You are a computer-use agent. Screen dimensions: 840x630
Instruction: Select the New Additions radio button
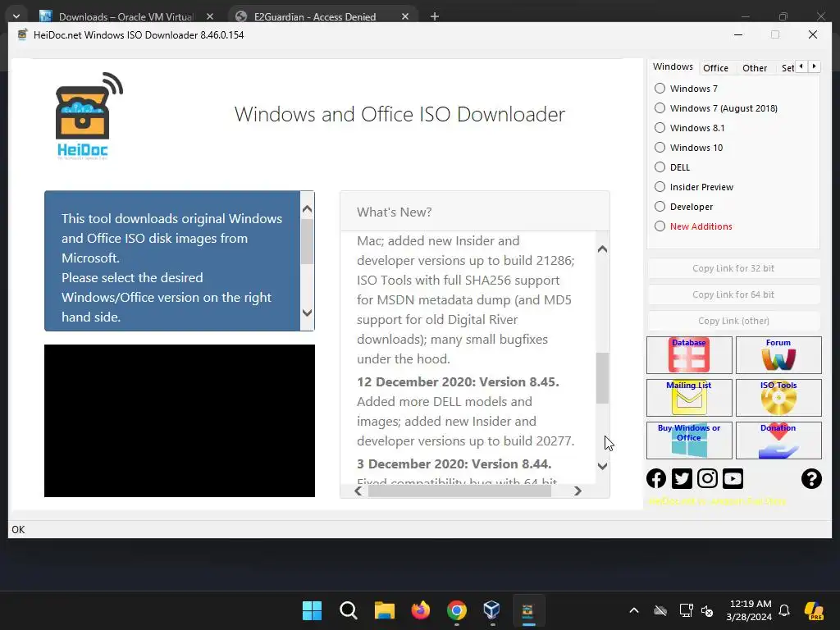coord(660,226)
